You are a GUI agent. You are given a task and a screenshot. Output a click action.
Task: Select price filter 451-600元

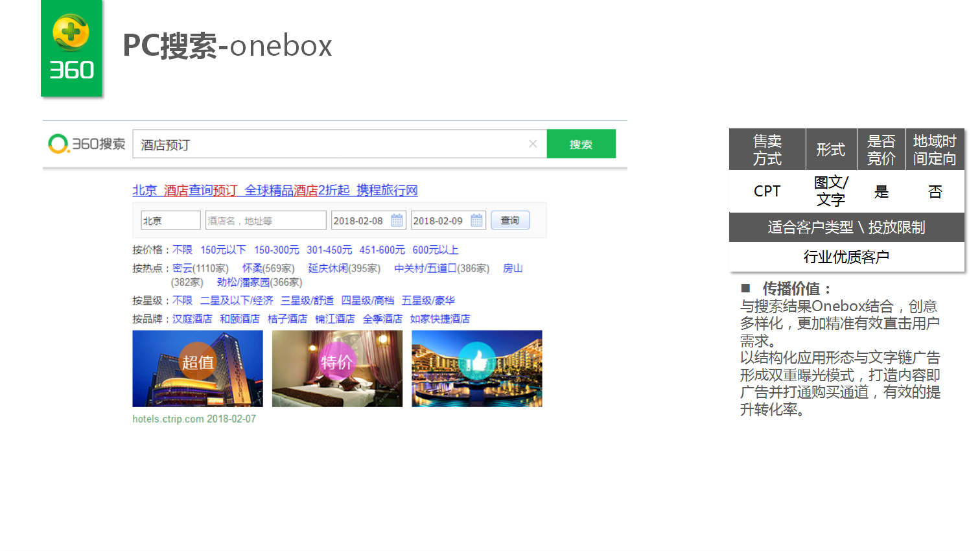(382, 250)
